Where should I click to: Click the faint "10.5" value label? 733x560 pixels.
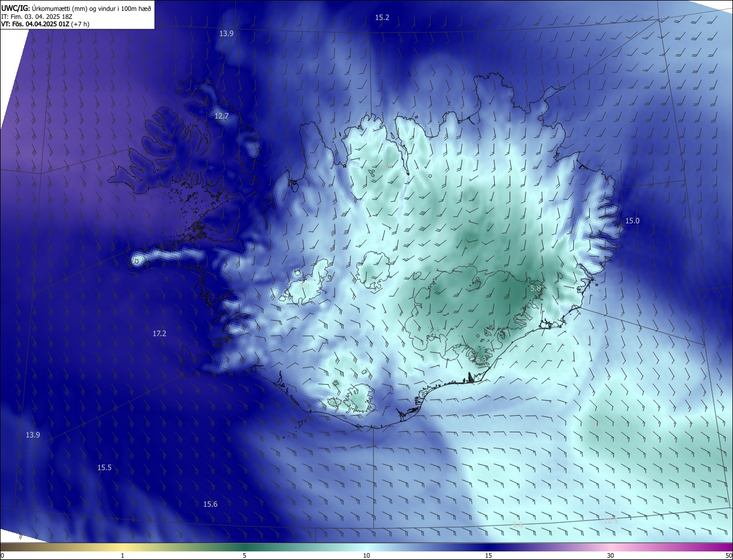[x=611, y=521]
